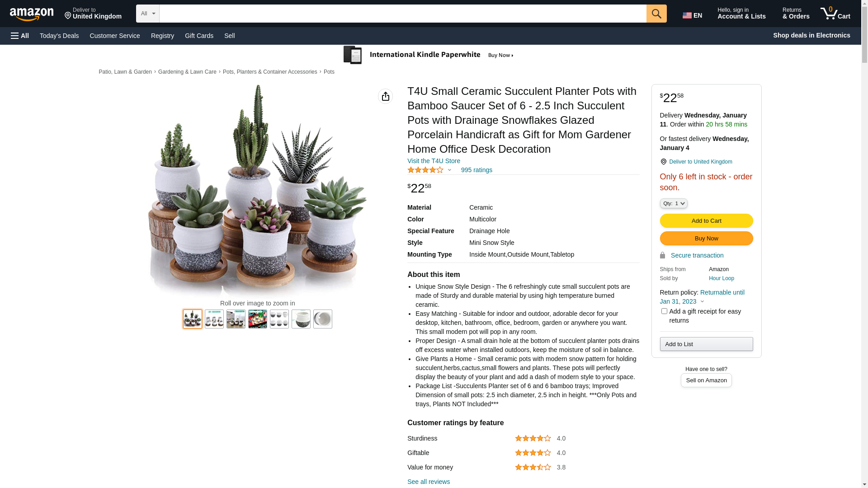
Task: Click the share icon on the product image
Action: (x=385, y=96)
